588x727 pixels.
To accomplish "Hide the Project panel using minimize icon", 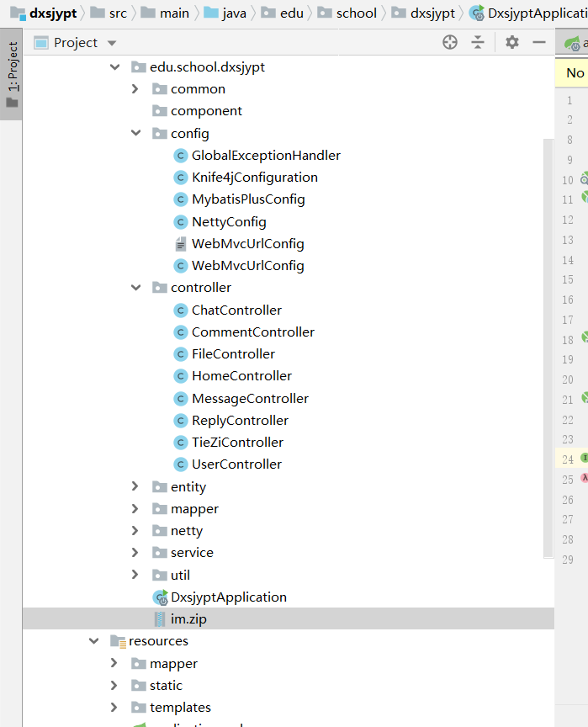I will click(539, 42).
